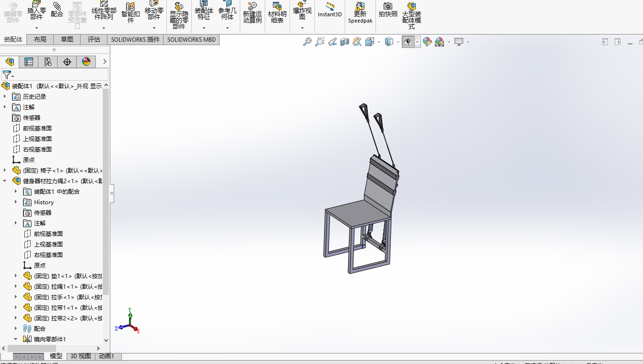The image size is (643, 364).
Task: Toggle the hide/show items eye button
Action: (408, 42)
